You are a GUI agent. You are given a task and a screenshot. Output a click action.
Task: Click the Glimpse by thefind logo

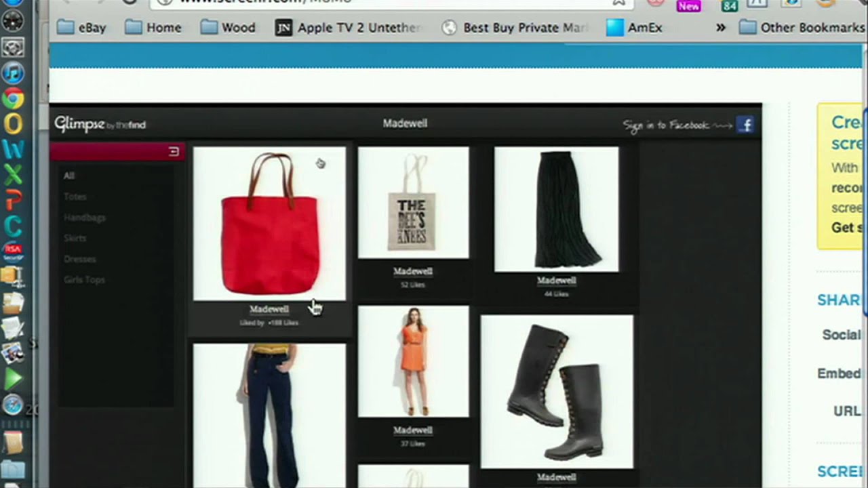(100, 124)
